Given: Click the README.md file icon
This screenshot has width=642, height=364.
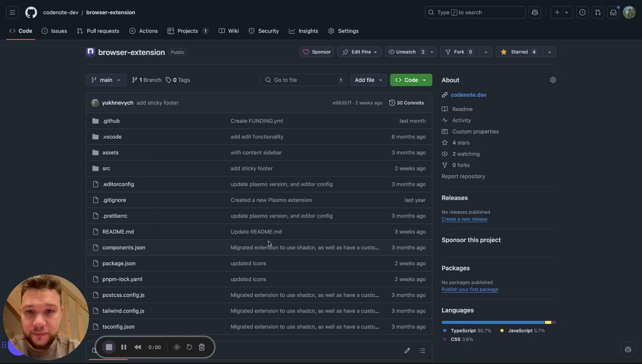Looking at the screenshot, I should tap(95, 232).
